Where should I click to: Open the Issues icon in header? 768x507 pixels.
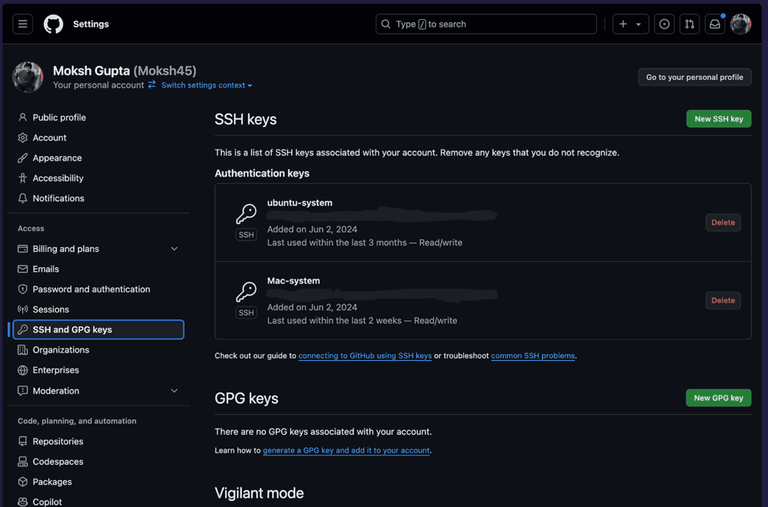click(x=664, y=24)
